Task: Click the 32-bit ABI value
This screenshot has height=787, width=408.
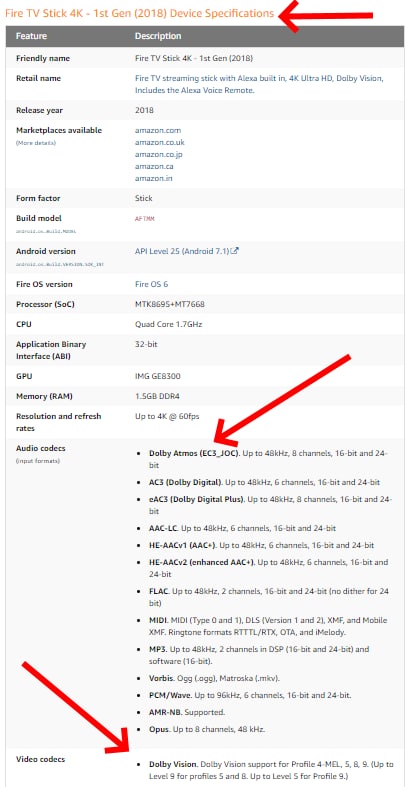Action: click(146, 344)
